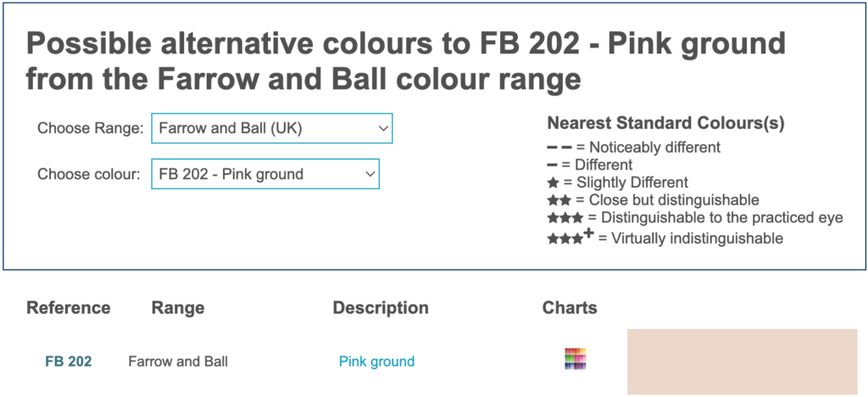The height and width of the screenshot is (397, 868).
Task: Click the Range column header
Action: tap(178, 308)
